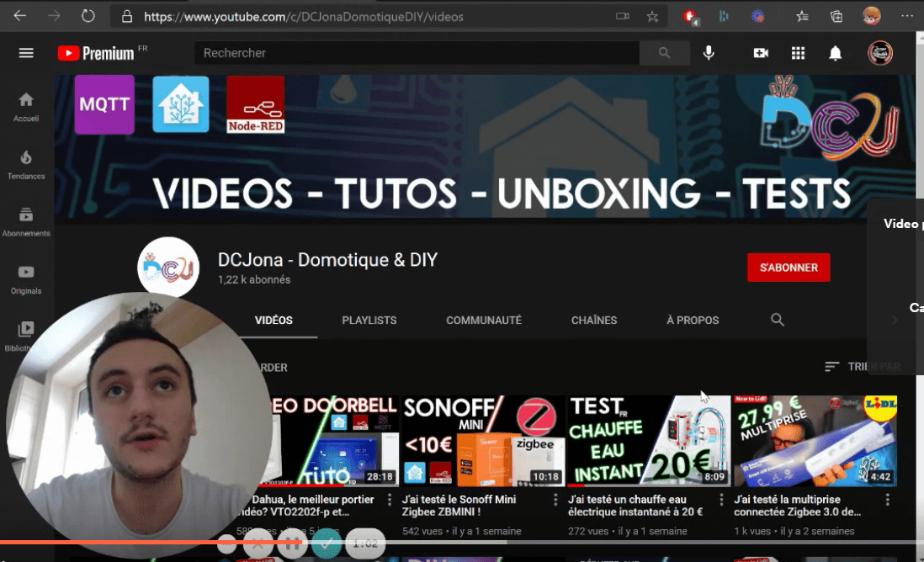This screenshot has width=924, height=562.
Task: Go forward with browser forward arrow
Action: click(54, 16)
